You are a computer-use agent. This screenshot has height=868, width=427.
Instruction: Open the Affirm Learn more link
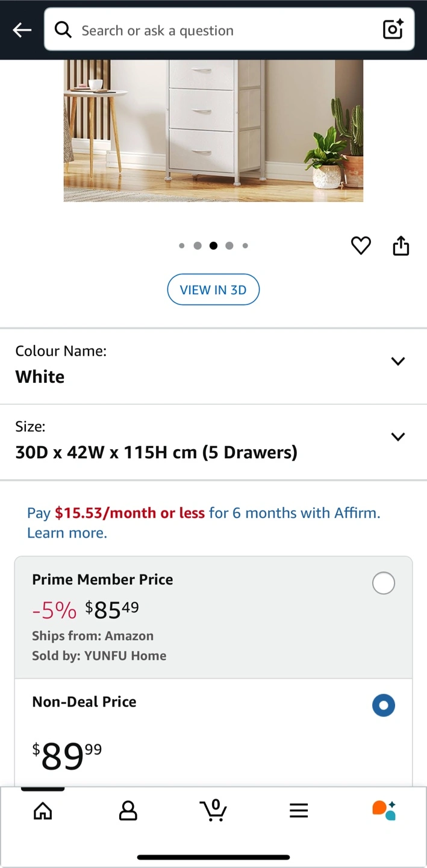pos(67,533)
